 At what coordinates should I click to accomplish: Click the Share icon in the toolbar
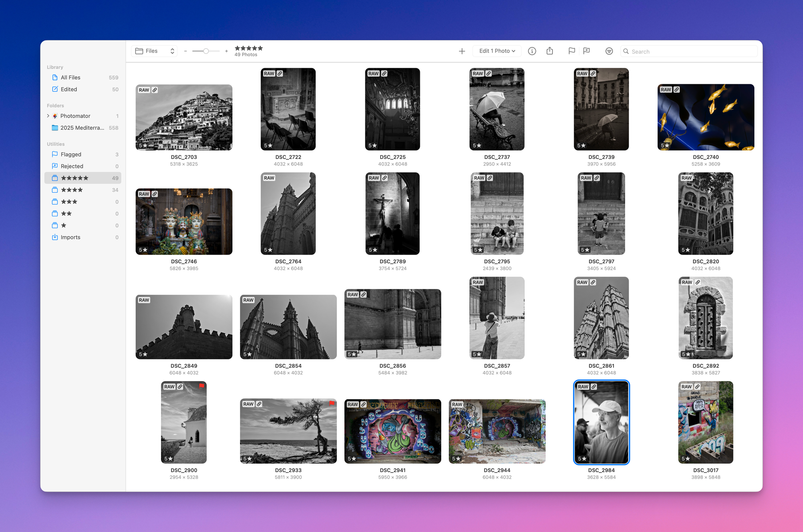pos(550,51)
